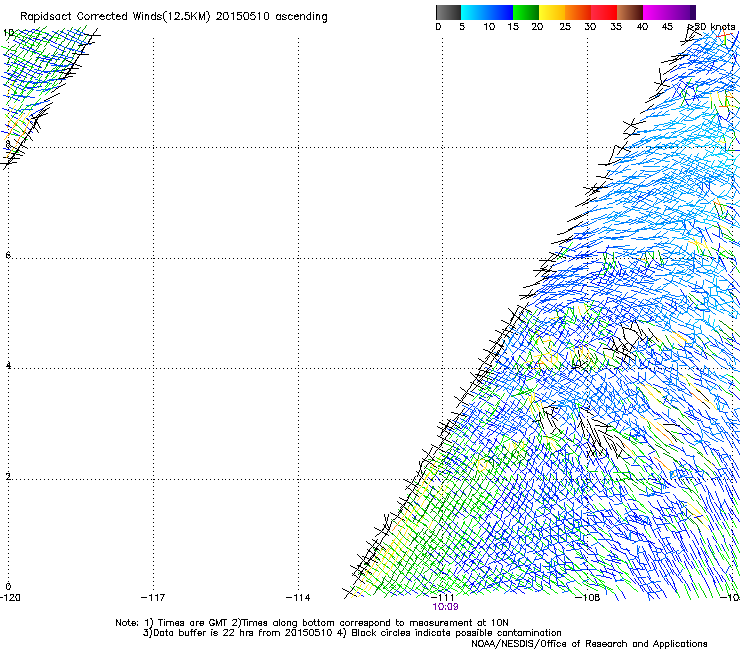Click the NOAA/NESDIS Office of Research credit

click(x=589, y=644)
